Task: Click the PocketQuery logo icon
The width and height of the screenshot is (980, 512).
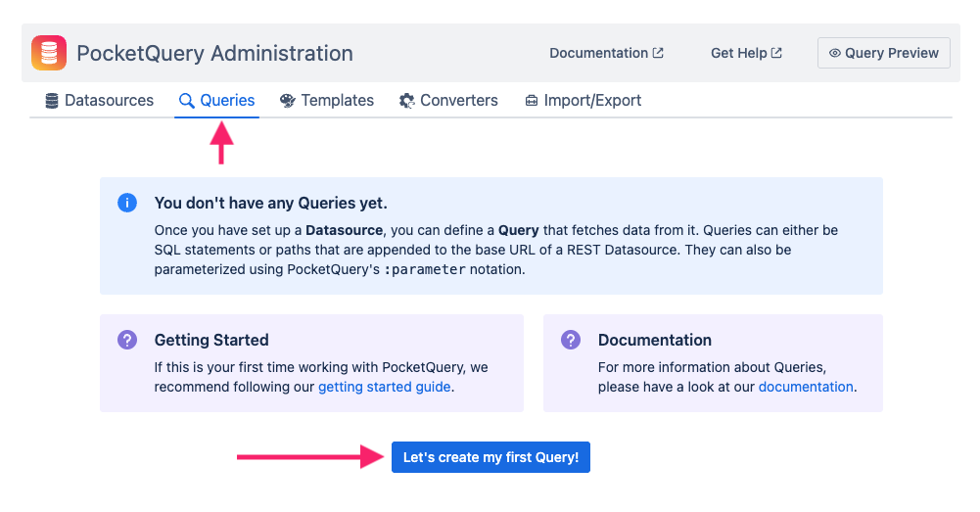Action: (49, 53)
